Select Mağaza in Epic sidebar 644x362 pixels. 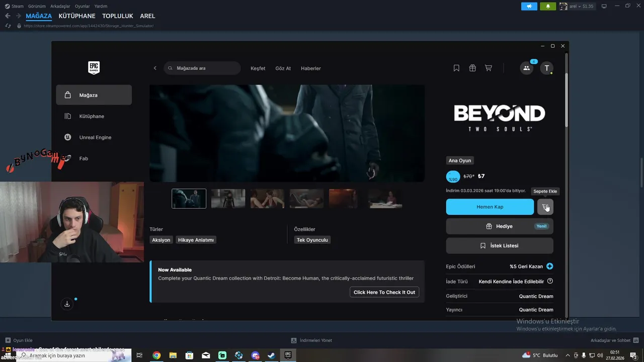tap(94, 95)
